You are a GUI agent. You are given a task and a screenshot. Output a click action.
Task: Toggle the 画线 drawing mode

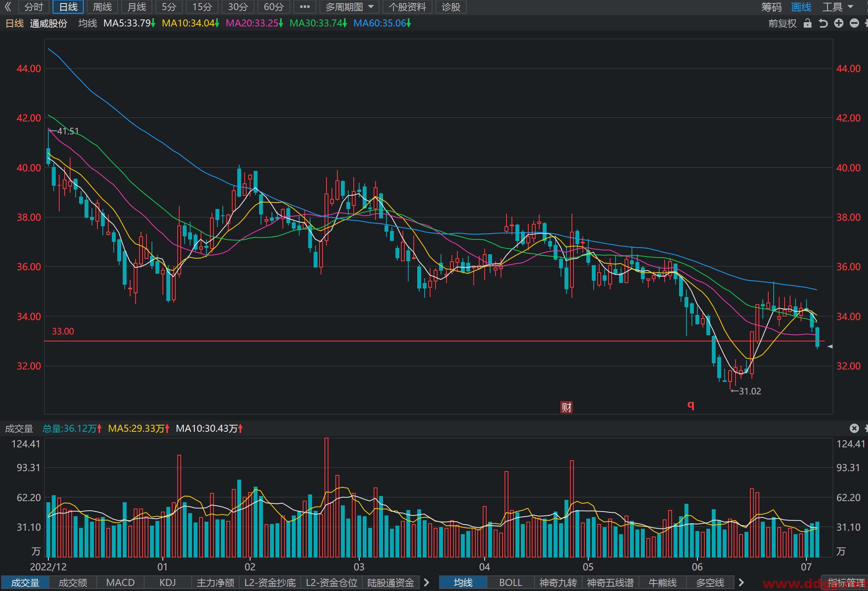coord(801,7)
